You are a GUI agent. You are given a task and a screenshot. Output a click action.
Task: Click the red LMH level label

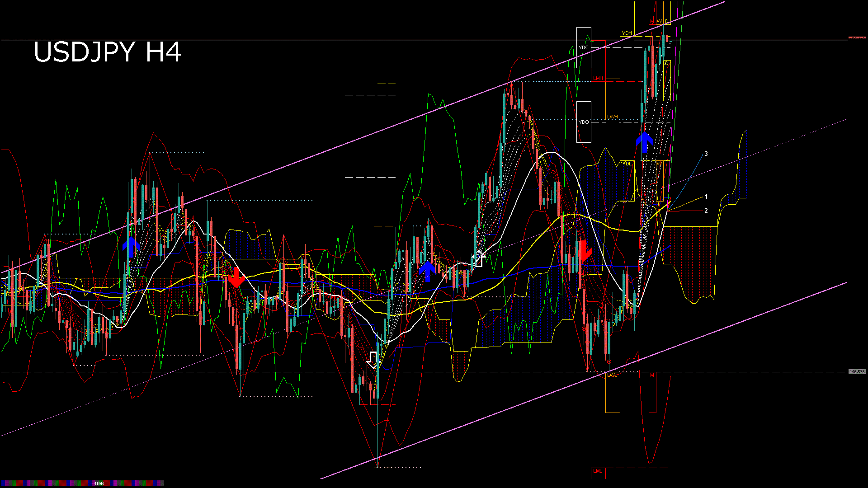tap(598, 79)
